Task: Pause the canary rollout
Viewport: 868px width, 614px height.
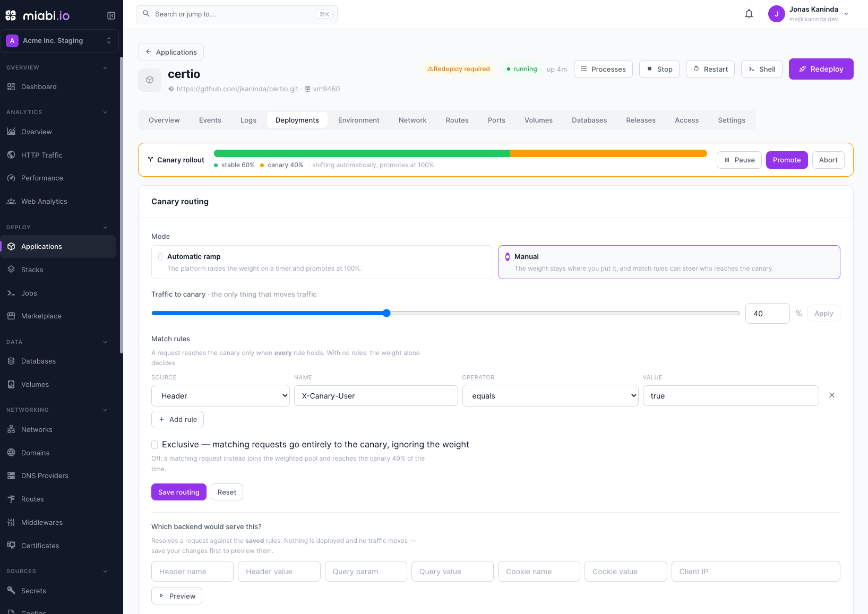Action: pos(740,160)
